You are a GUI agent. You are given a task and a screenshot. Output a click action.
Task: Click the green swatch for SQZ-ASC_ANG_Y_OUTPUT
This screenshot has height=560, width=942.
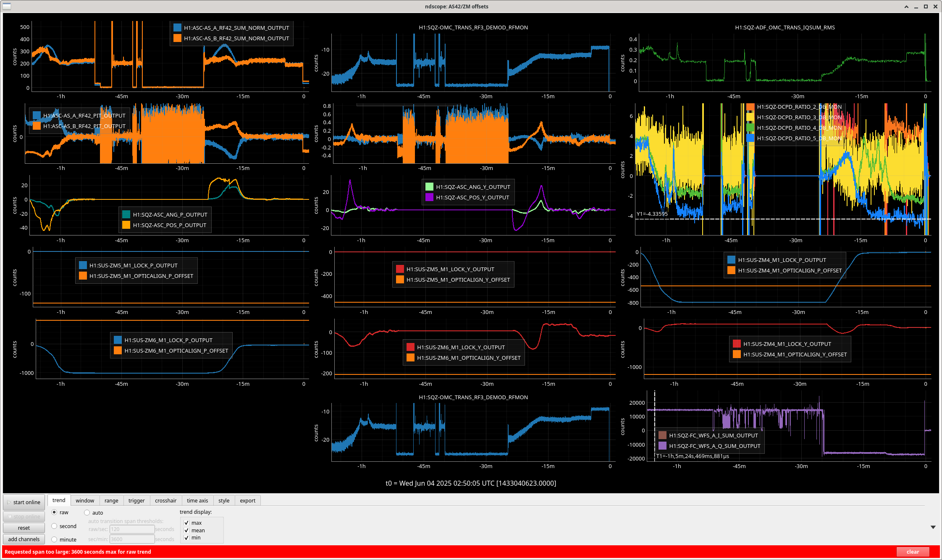(429, 187)
